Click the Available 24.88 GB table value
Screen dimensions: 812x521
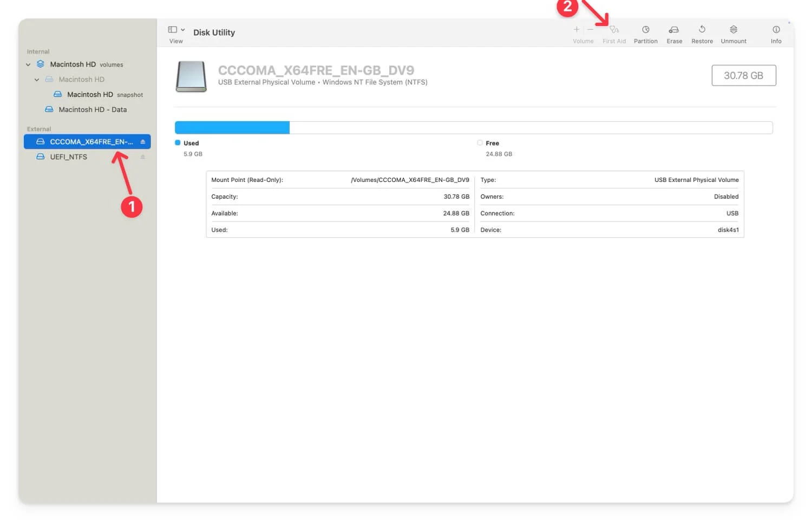coord(456,213)
